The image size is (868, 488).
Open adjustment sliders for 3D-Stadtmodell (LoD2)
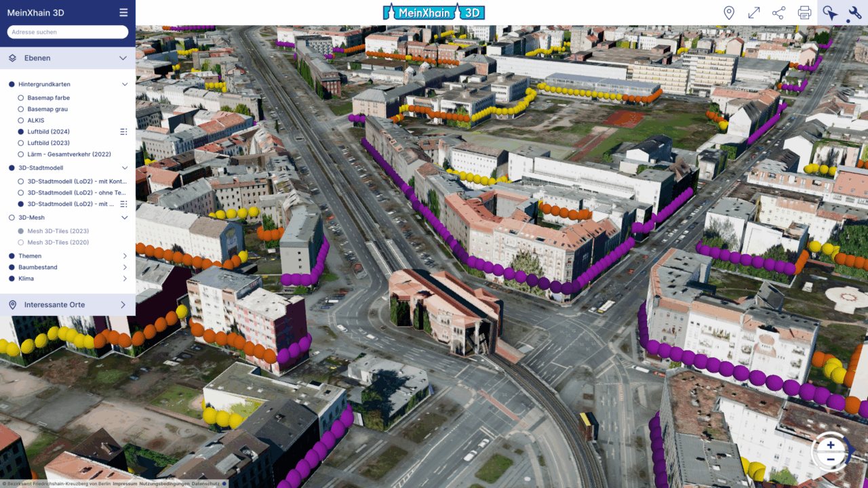click(123, 204)
